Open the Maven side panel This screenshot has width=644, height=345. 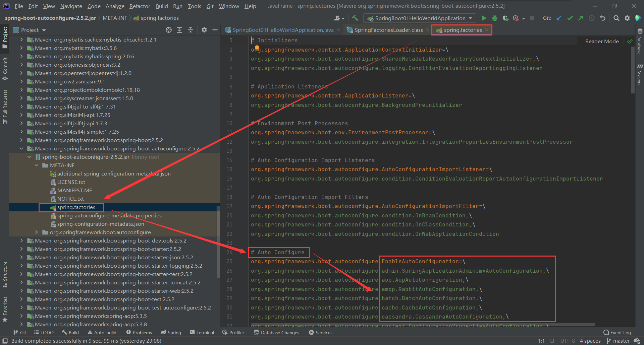(x=639, y=74)
